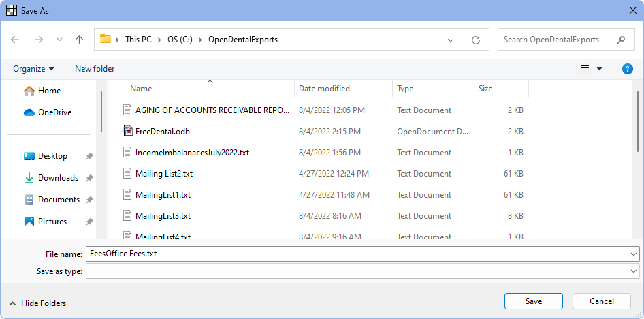Screen dimensions: 644x319
Task: Click the Back navigation arrow
Action: tap(16, 40)
